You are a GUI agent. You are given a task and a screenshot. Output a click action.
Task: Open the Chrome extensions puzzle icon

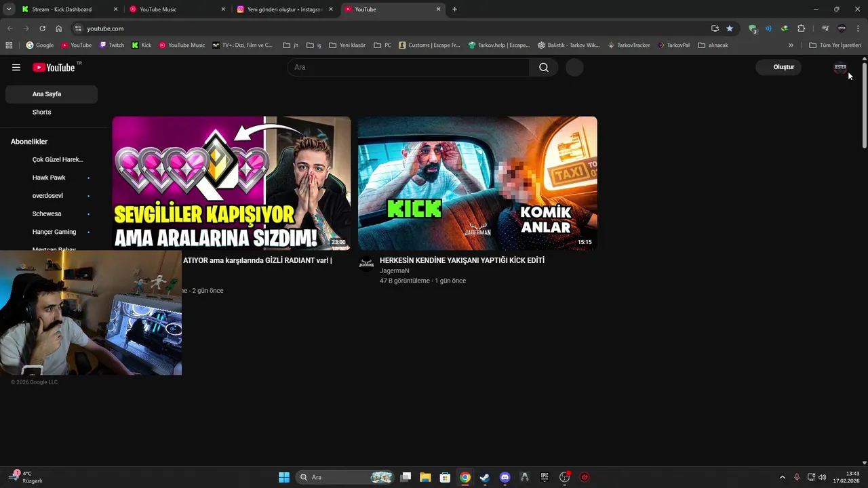[x=802, y=28]
